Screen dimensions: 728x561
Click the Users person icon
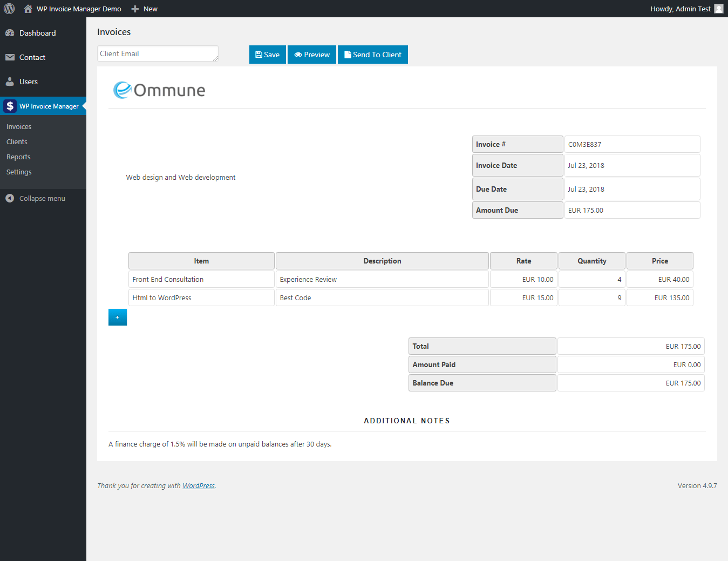point(10,82)
